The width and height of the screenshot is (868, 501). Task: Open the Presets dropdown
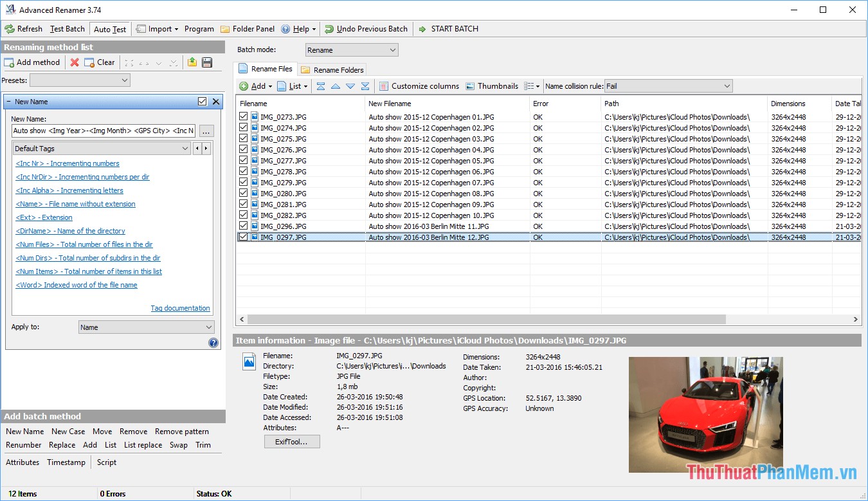tap(79, 79)
